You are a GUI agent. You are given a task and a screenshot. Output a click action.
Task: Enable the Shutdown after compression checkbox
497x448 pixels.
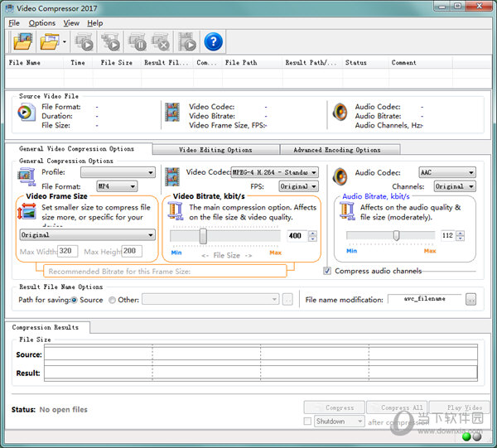click(307, 421)
